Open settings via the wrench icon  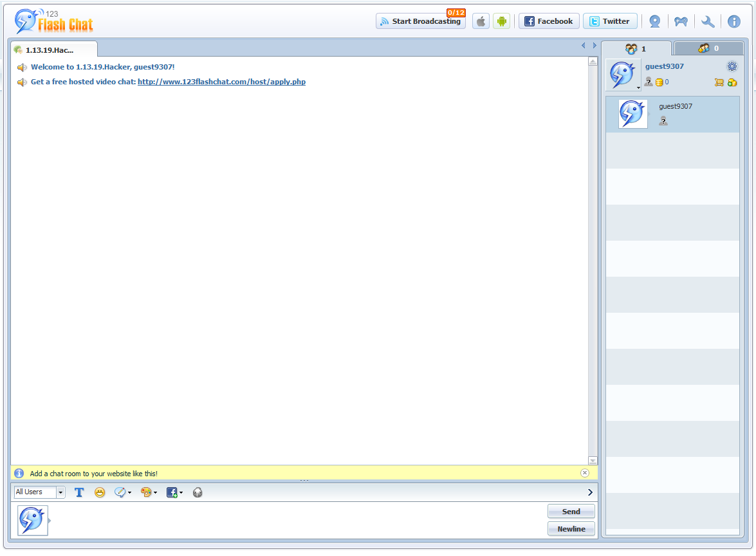coord(708,21)
